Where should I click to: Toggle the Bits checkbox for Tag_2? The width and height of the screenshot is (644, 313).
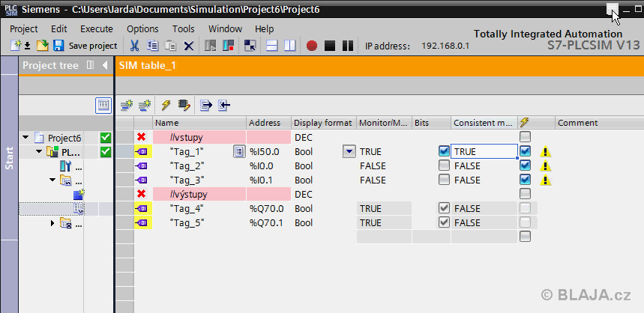click(444, 165)
